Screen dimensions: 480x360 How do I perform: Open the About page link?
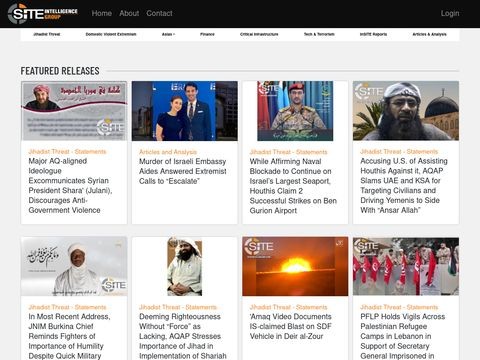[129, 13]
